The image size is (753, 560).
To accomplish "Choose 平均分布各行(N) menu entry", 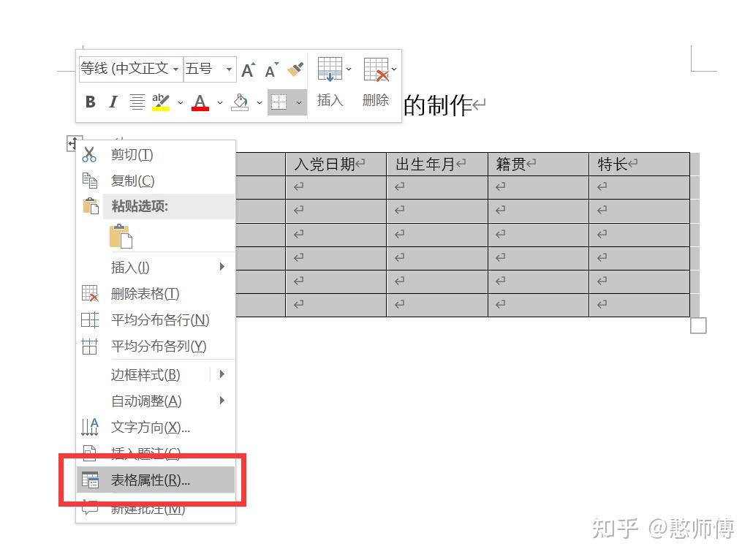I will [x=156, y=320].
